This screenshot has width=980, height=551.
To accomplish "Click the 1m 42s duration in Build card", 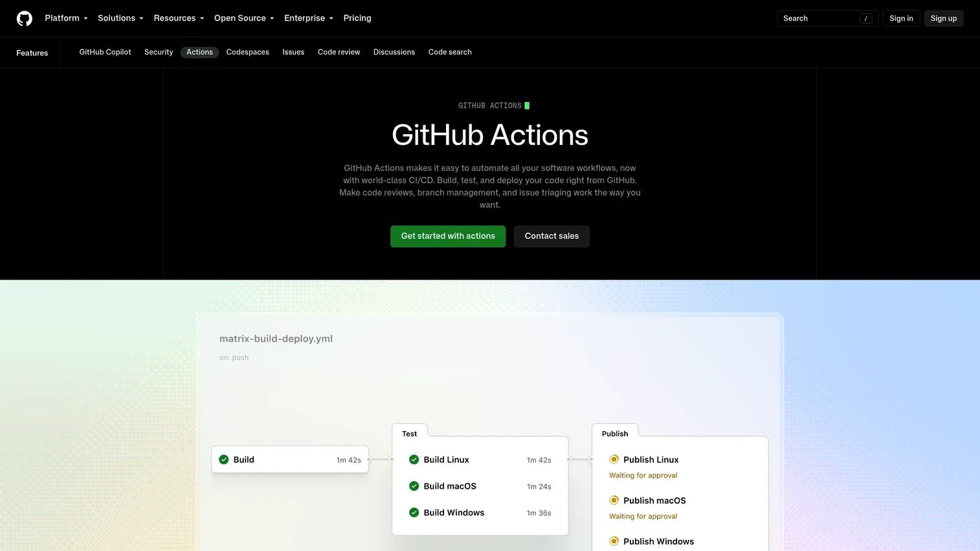I will 349,460.
